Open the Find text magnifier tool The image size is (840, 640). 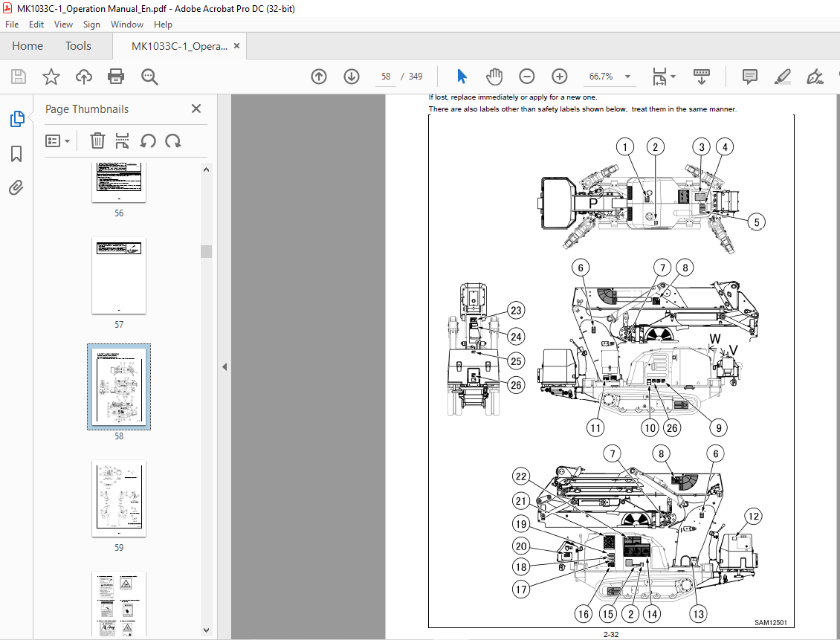(x=149, y=77)
